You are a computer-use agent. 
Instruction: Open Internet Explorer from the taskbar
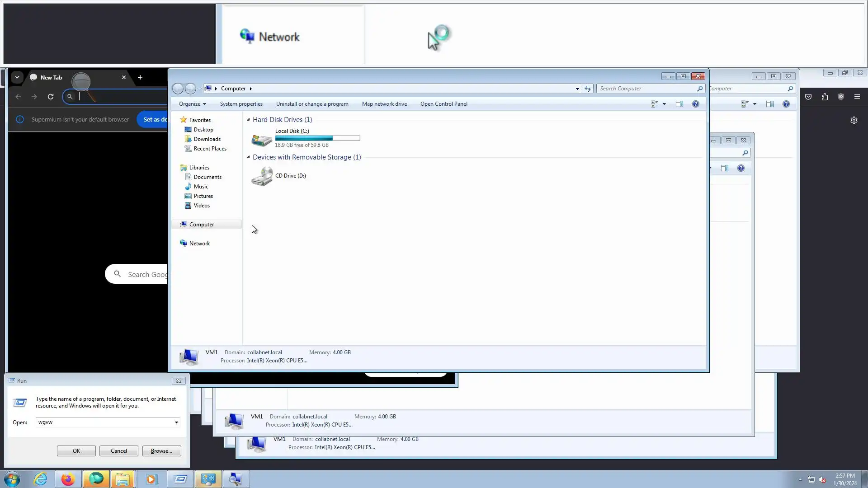(41, 479)
